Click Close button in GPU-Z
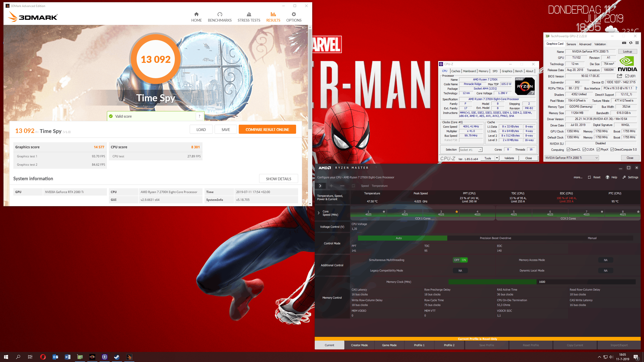This screenshot has height=362, width=644. pyautogui.click(x=630, y=158)
